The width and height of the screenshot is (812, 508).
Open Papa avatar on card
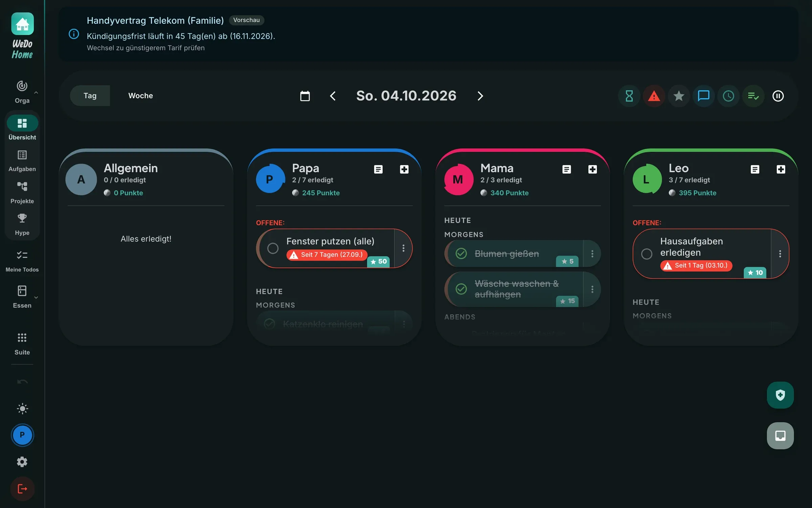pyautogui.click(x=270, y=179)
